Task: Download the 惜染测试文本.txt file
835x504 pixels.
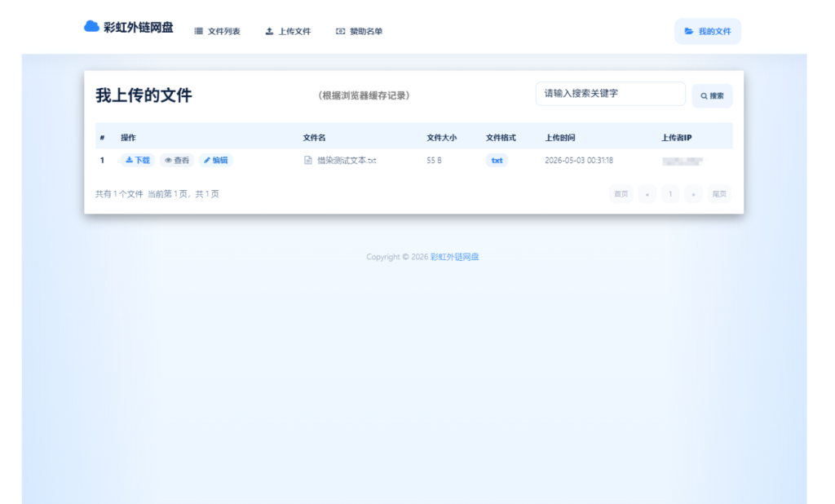Action: pyautogui.click(x=137, y=161)
